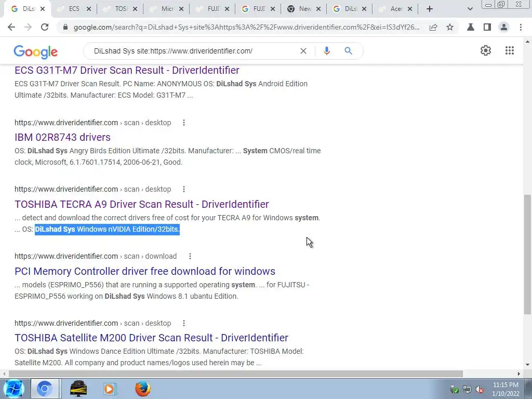Click highlighted text 'DiLshad Sys Windows nVIDIA Edition/32bits.'
The height and width of the screenshot is (399, 532).
pyautogui.click(x=107, y=229)
